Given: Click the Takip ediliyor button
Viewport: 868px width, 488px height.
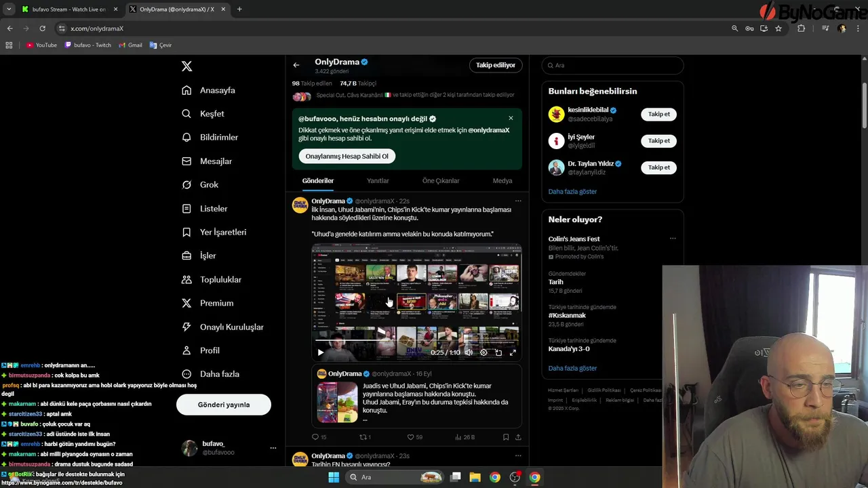Looking at the screenshot, I should [496, 65].
